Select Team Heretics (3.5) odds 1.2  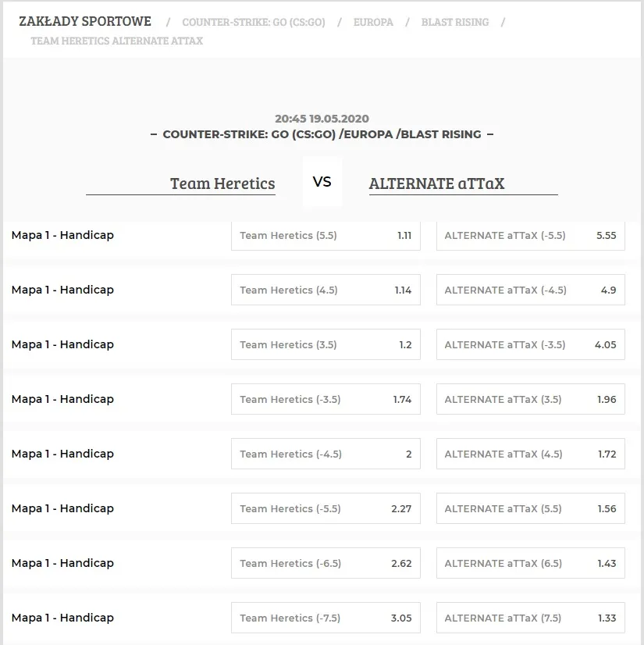point(326,344)
